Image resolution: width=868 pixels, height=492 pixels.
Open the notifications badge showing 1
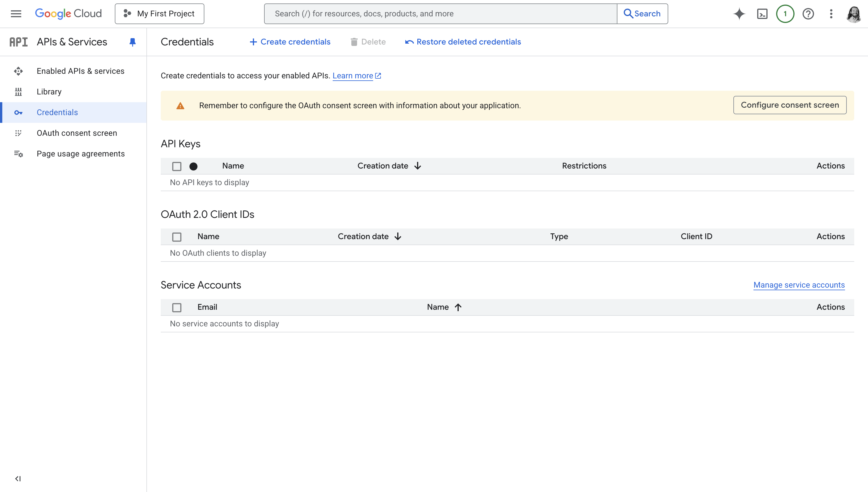(x=785, y=13)
